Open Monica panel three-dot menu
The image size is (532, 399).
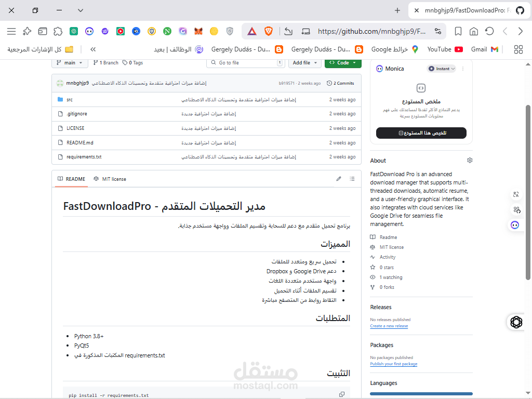[x=463, y=69]
